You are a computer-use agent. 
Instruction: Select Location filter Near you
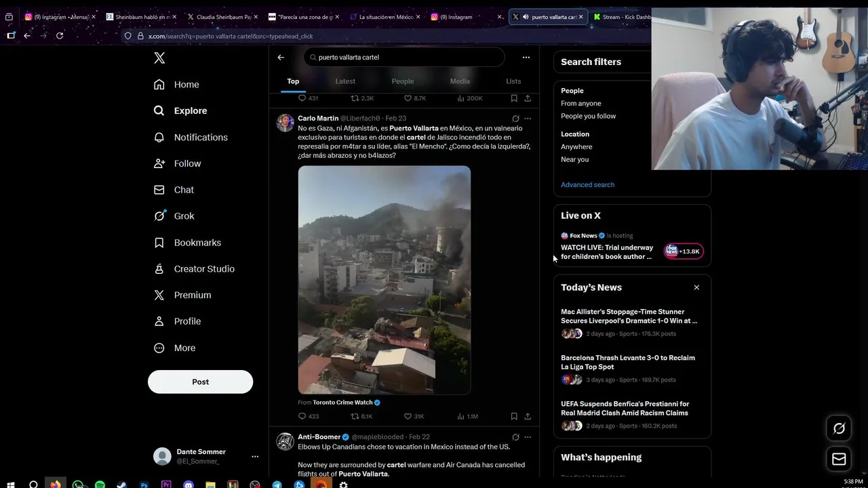click(575, 159)
